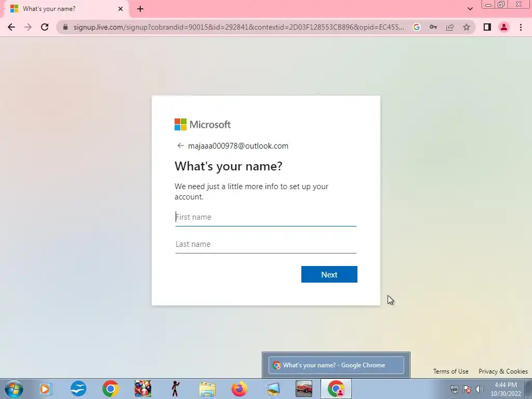The height and width of the screenshot is (399, 532).
Task: Open the Chrome three-dot menu
Action: pos(521,27)
